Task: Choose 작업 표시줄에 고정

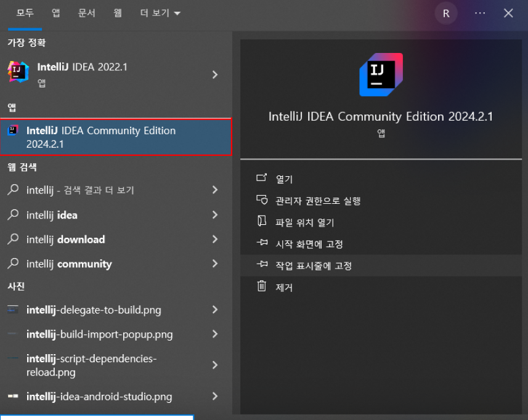Action: coord(381,265)
